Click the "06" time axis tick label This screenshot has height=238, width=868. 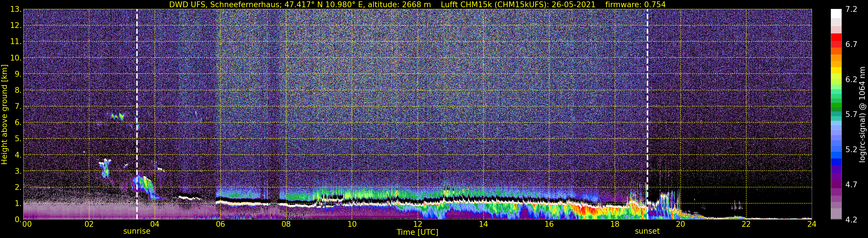coord(220,224)
